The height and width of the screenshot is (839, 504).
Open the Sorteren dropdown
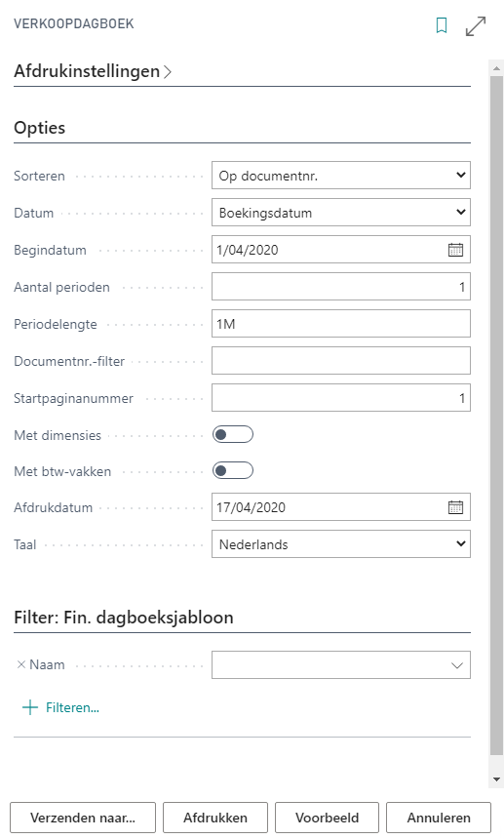click(x=341, y=175)
